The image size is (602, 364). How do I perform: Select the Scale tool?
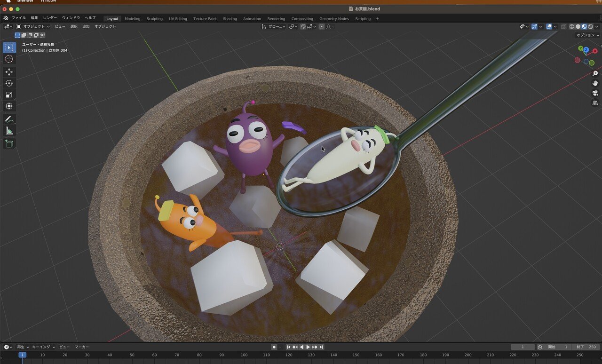9,95
